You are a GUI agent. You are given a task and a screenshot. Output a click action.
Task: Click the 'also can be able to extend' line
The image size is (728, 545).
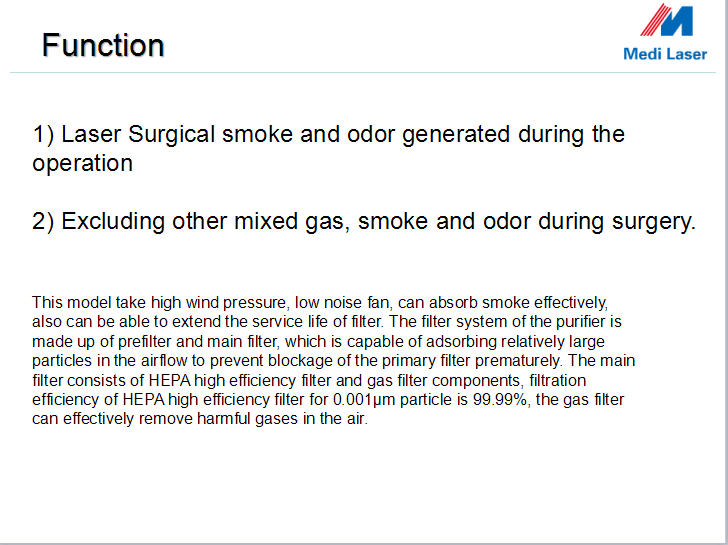tap(327, 322)
